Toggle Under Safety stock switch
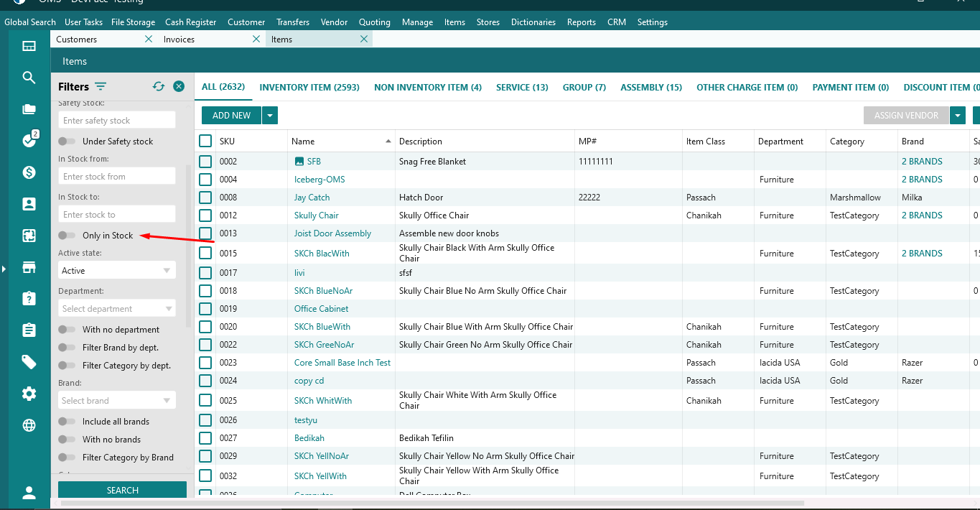Screen dimensions: 980x510 (67, 142)
